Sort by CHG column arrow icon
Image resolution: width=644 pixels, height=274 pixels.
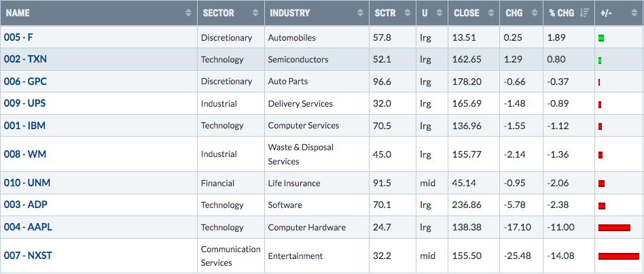click(535, 13)
